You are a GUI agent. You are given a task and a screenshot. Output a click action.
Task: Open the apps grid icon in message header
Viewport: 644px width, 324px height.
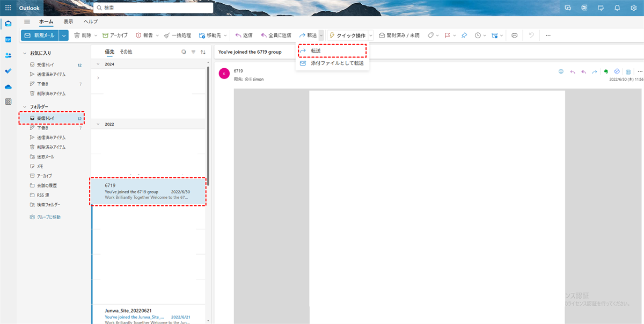[628, 71]
